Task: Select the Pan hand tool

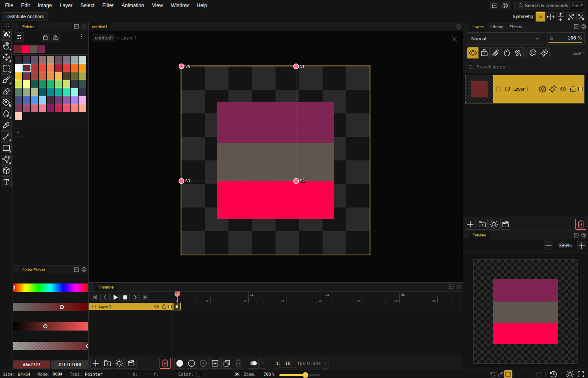Action: pos(6,46)
